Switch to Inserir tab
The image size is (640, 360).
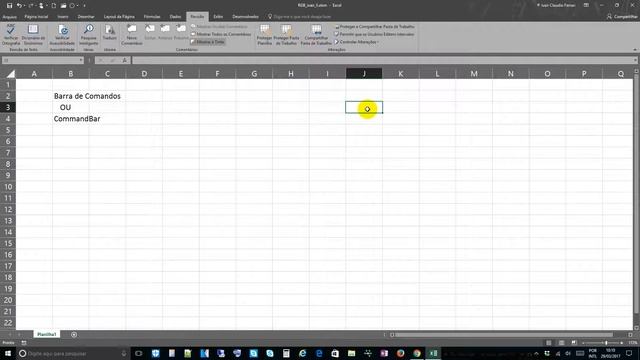(63, 17)
